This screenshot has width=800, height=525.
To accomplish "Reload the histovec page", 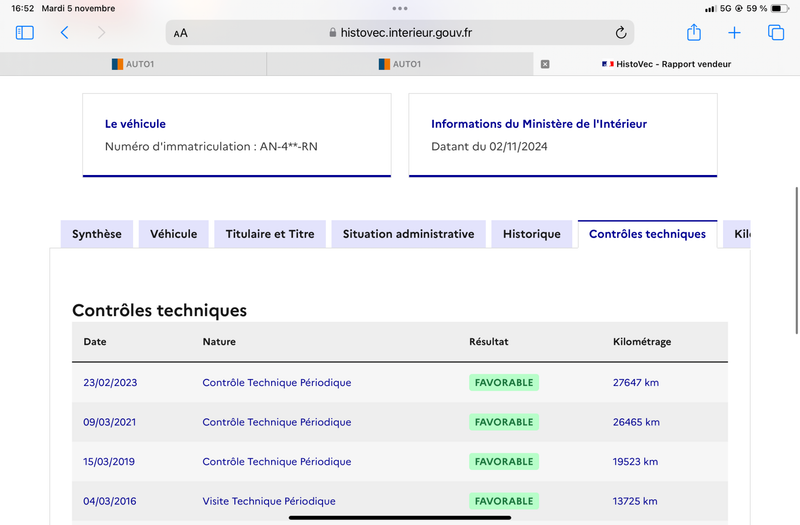I will coord(620,33).
